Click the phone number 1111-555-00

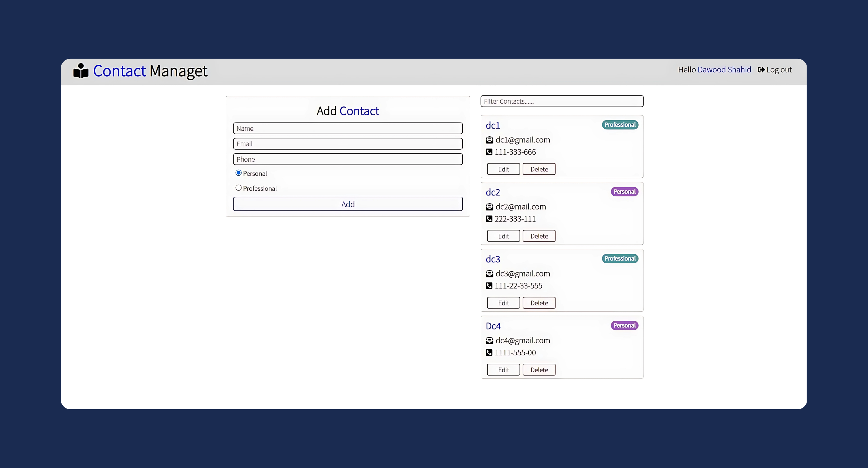coord(515,353)
